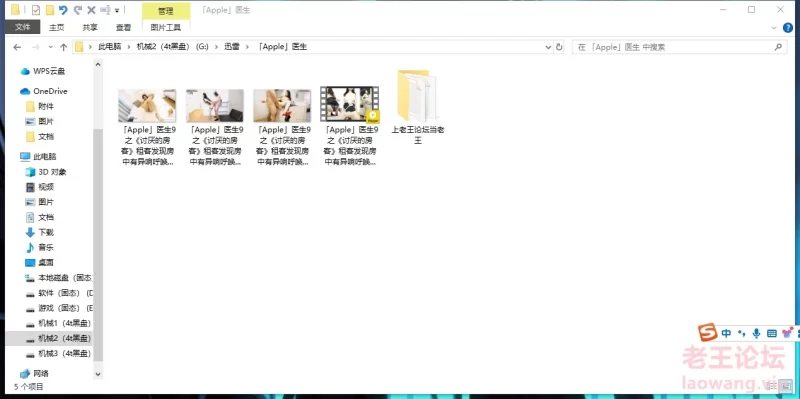Screen dimensions: 800x399
Task: Open the Customize Quick Access Toolbar dropdown arrow
Action: click(x=117, y=10)
